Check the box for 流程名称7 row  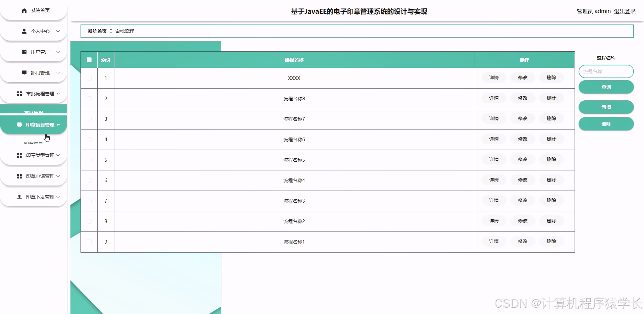[89, 119]
